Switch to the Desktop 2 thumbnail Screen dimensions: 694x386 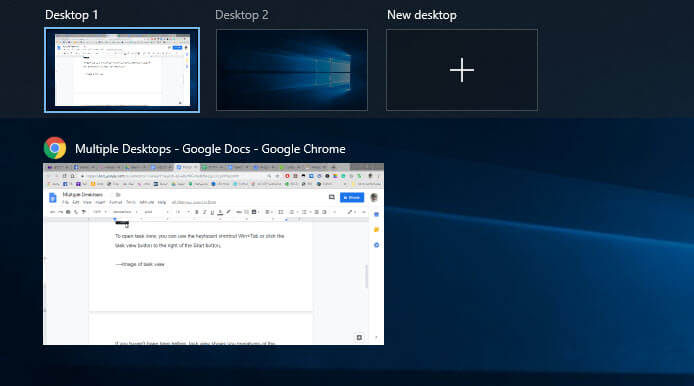click(x=292, y=70)
